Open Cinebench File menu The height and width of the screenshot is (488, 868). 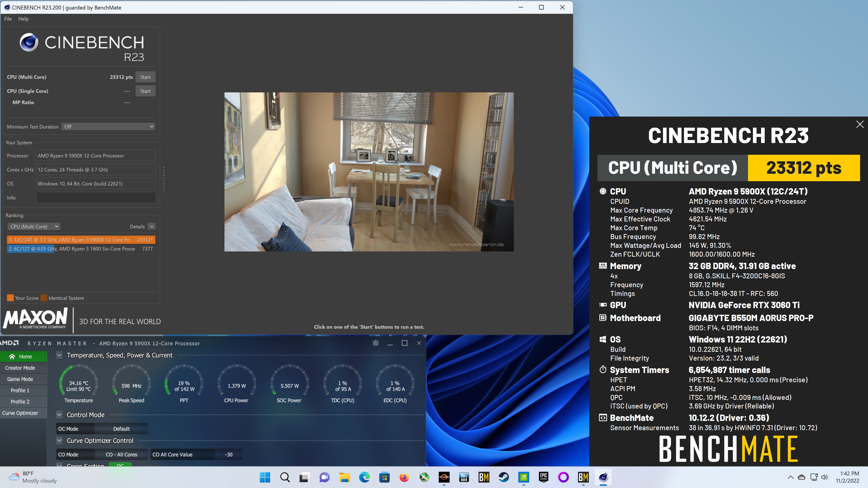coord(8,19)
